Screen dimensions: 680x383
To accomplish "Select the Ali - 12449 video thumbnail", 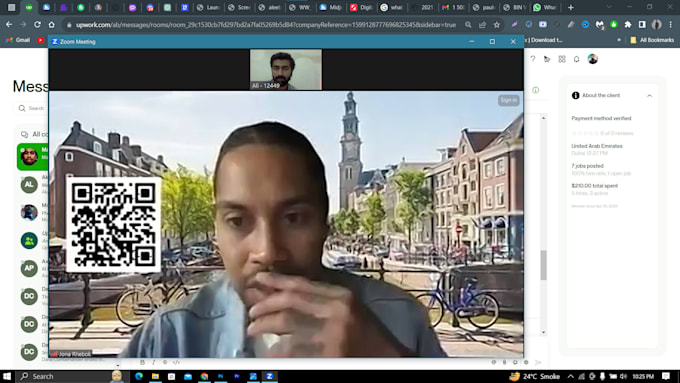I will tap(286, 69).
